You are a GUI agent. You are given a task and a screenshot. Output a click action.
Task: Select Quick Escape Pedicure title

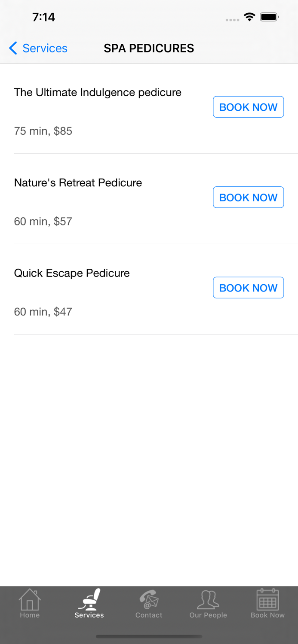[72, 273]
